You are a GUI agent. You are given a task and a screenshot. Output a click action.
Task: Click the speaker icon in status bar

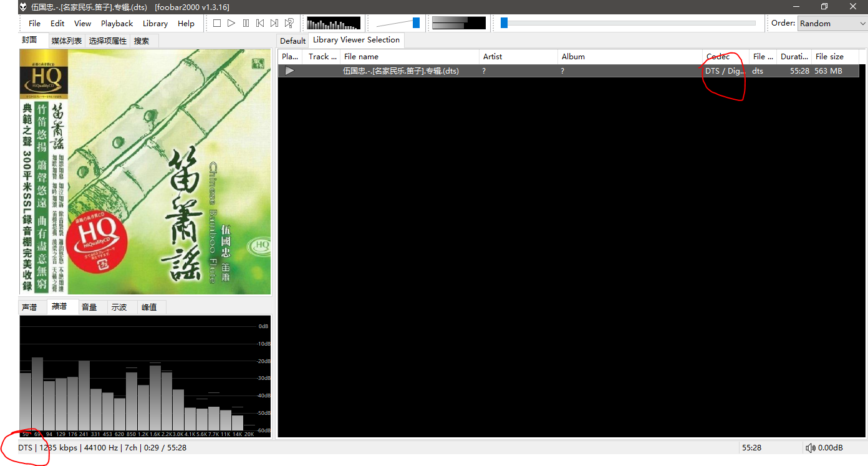point(810,447)
